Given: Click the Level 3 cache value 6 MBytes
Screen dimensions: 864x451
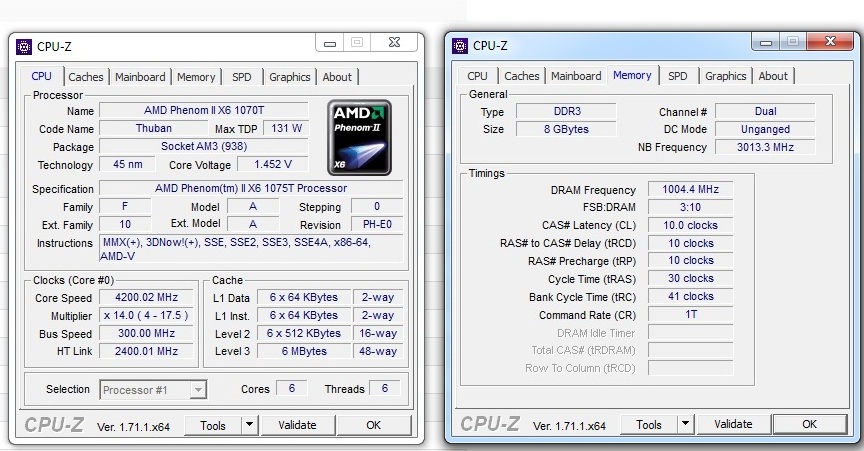Looking at the screenshot, I should [304, 351].
